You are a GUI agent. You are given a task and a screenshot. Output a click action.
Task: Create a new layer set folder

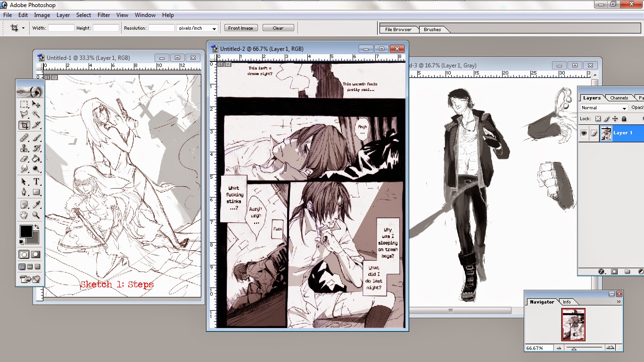(627, 271)
